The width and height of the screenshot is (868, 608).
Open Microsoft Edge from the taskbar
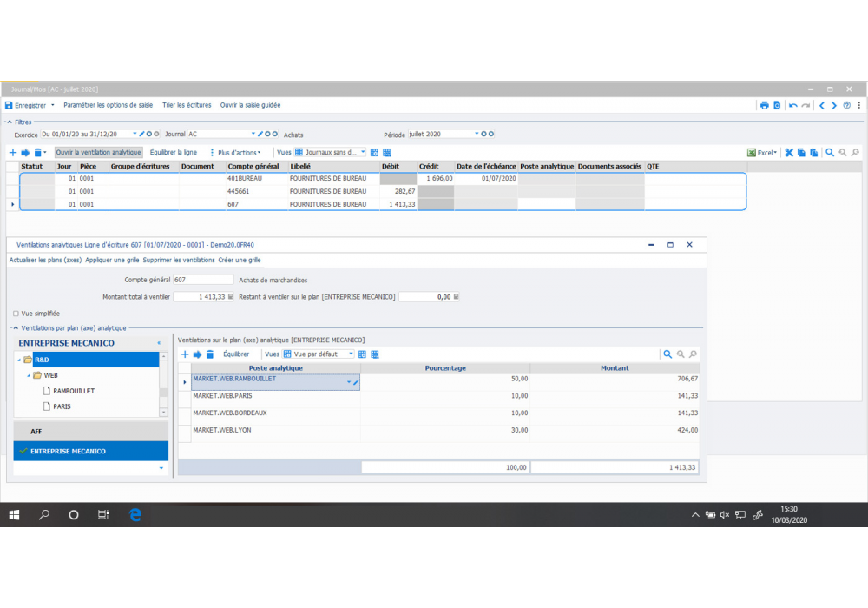135,515
